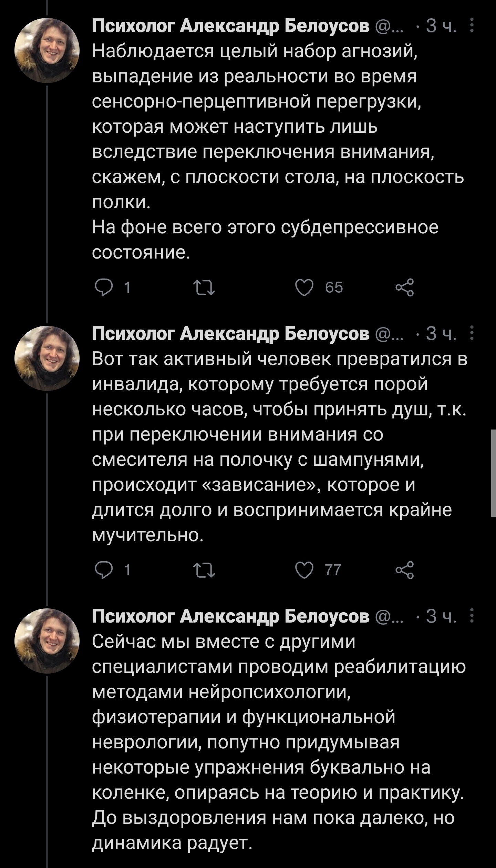This screenshot has height=868, width=496.
Task: Open the more menu on second tweet
Action: tap(472, 333)
